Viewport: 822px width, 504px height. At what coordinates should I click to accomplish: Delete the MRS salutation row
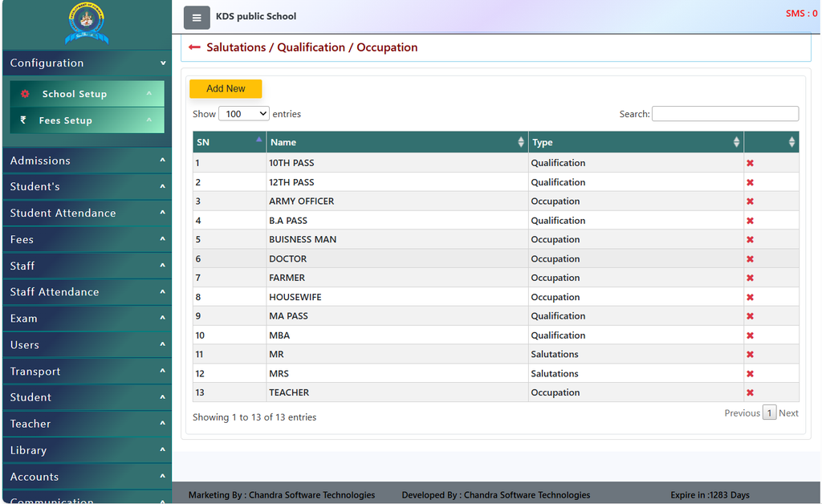tap(750, 373)
